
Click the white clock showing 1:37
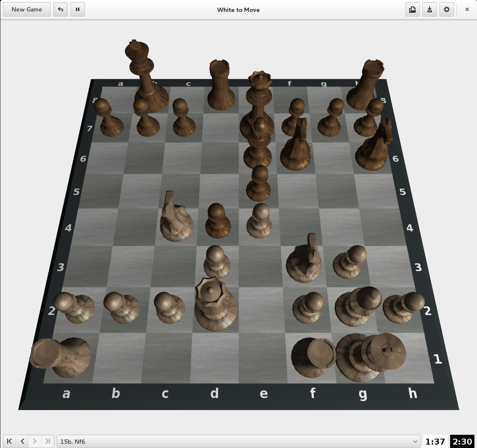coord(435,441)
